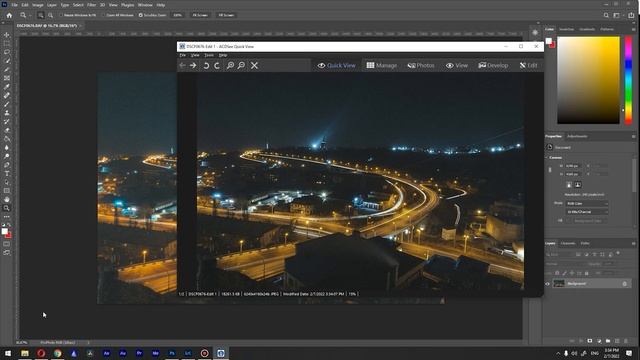This screenshot has height=360, width=640.
Task: Open File Explorer from the taskbar
Action: [x=25, y=353]
